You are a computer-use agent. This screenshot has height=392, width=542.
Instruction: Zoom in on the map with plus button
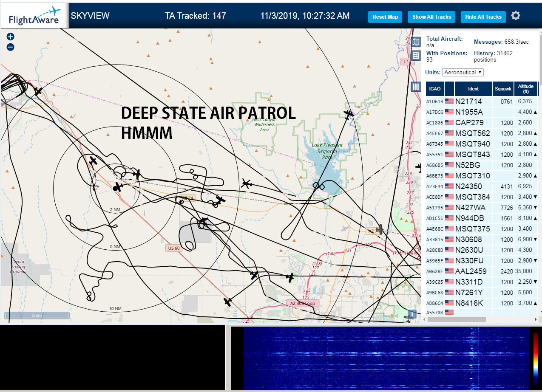(11, 37)
